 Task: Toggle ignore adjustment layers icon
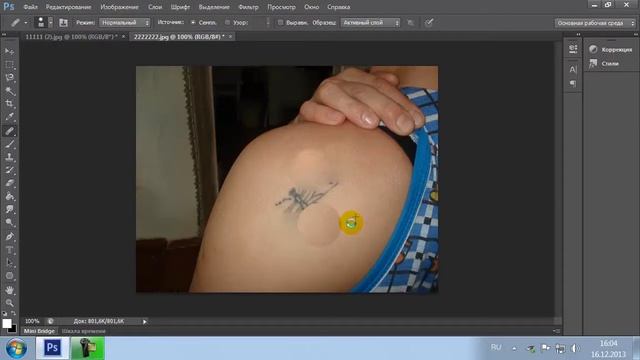click(411, 23)
